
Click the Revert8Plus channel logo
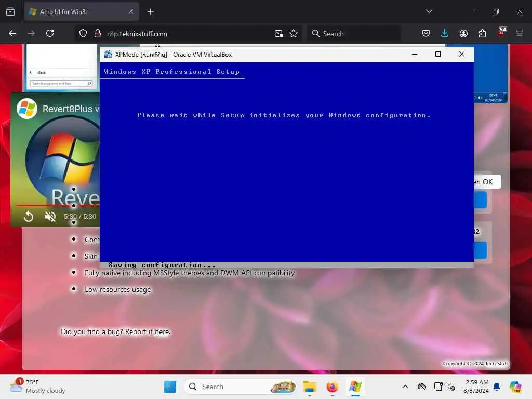[x=27, y=109]
